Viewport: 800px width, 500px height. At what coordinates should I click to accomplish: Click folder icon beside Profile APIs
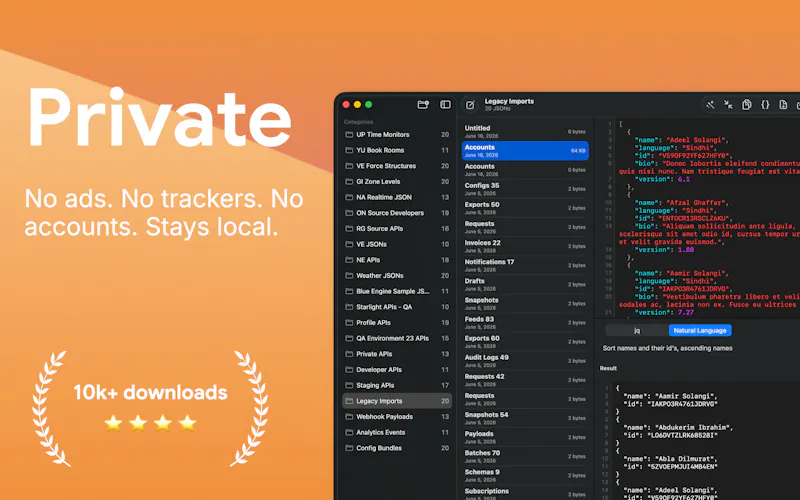pos(349,322)
